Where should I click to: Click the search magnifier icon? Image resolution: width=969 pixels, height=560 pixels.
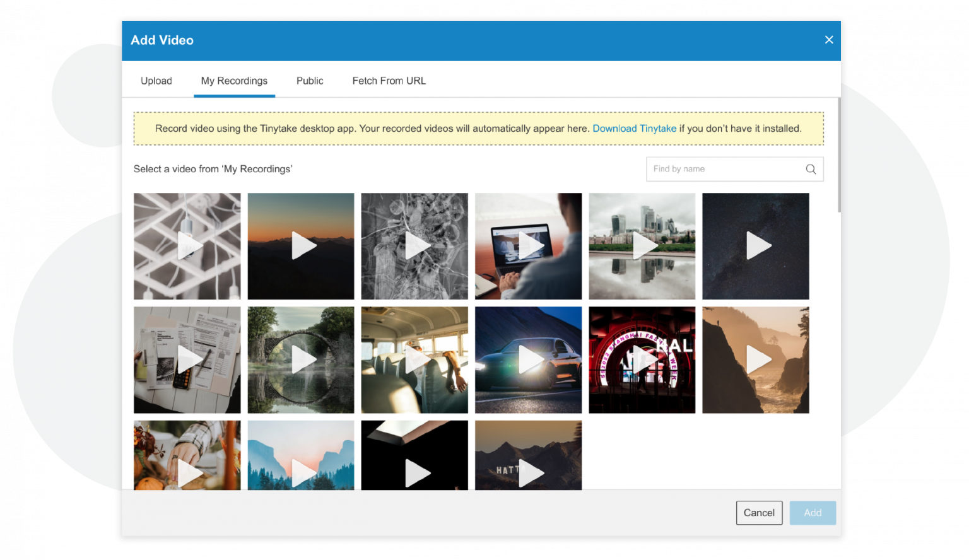coord(811,169)
